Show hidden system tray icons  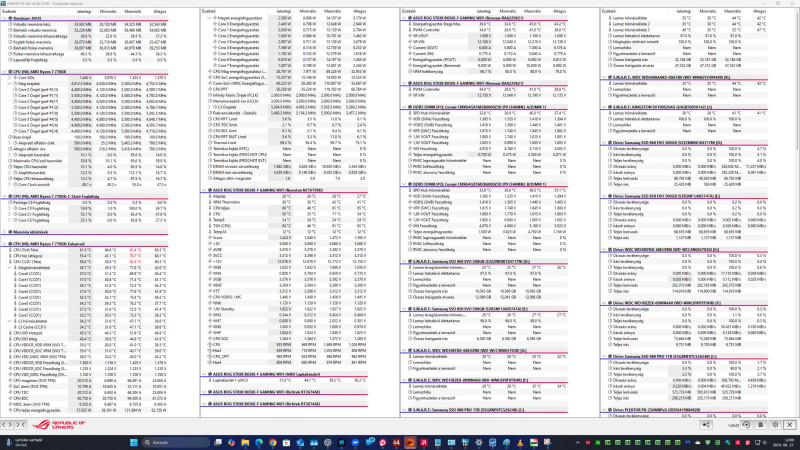[578, 442]
